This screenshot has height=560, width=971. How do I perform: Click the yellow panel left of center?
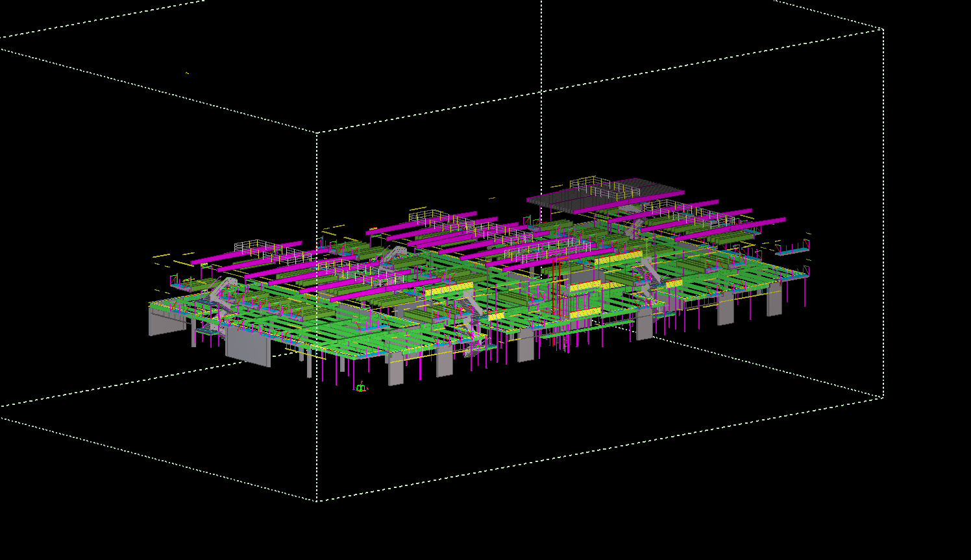449,289
